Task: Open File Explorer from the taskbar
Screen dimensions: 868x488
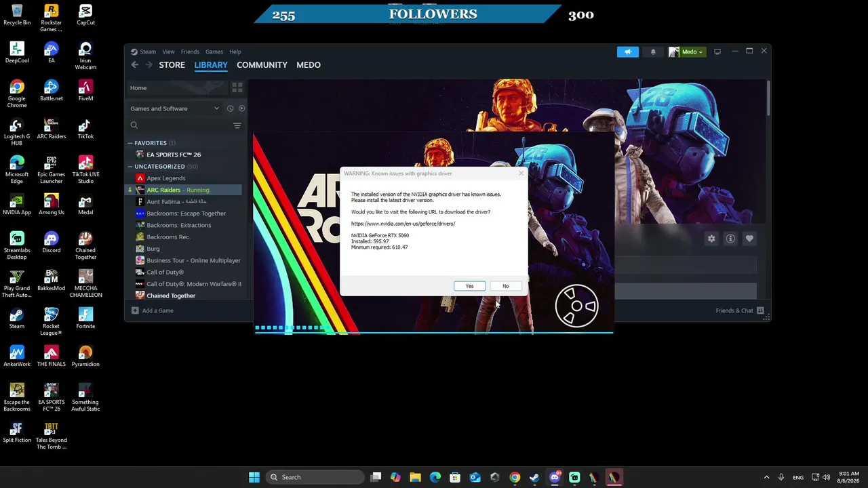Action: [415, 477]
